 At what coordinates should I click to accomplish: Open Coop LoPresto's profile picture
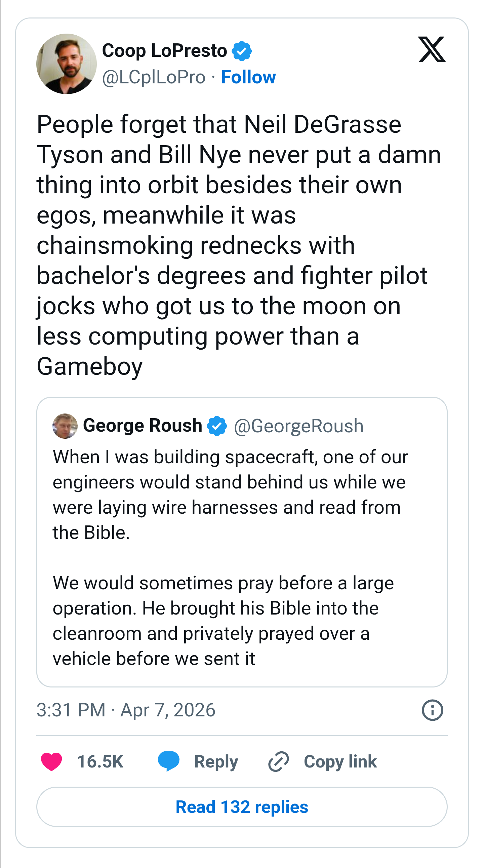click(x=66, y=64)
